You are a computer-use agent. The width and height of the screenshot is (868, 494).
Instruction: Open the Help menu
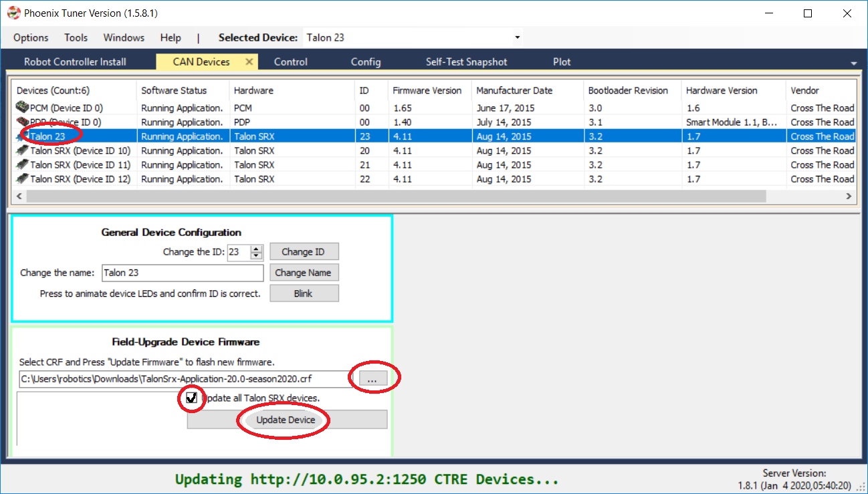point(171,37)
